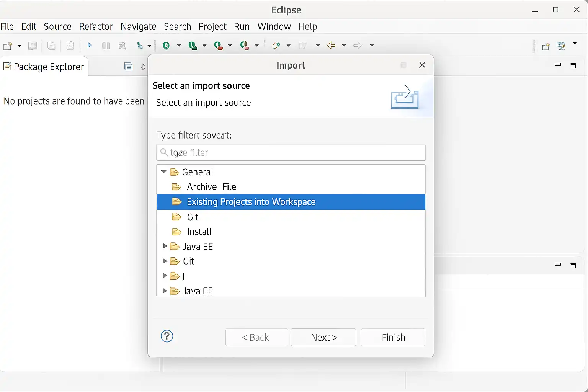Viewport: 588px width, 392px height.
Task: Click Collapse All icon in Package Explorer
Action: [128, 67]
